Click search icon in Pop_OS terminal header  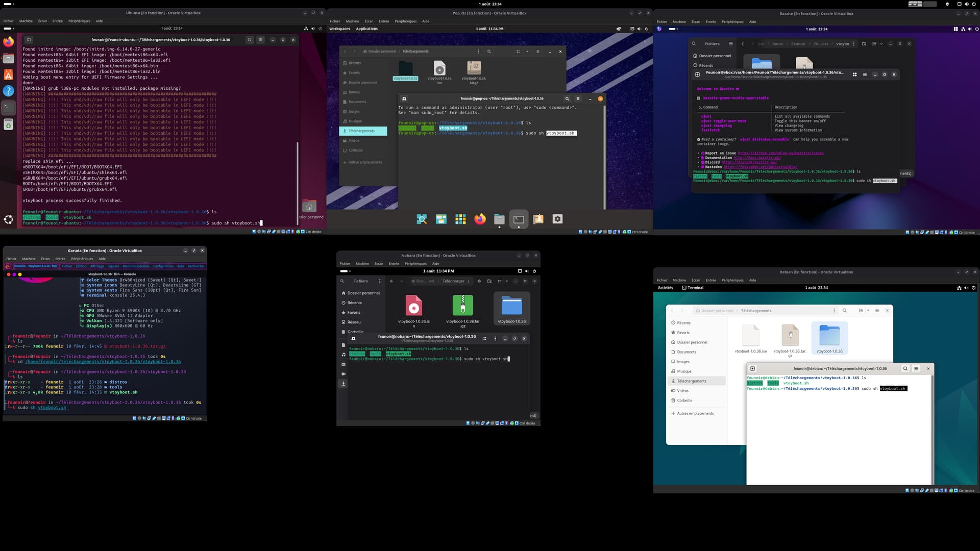[567, 98]
